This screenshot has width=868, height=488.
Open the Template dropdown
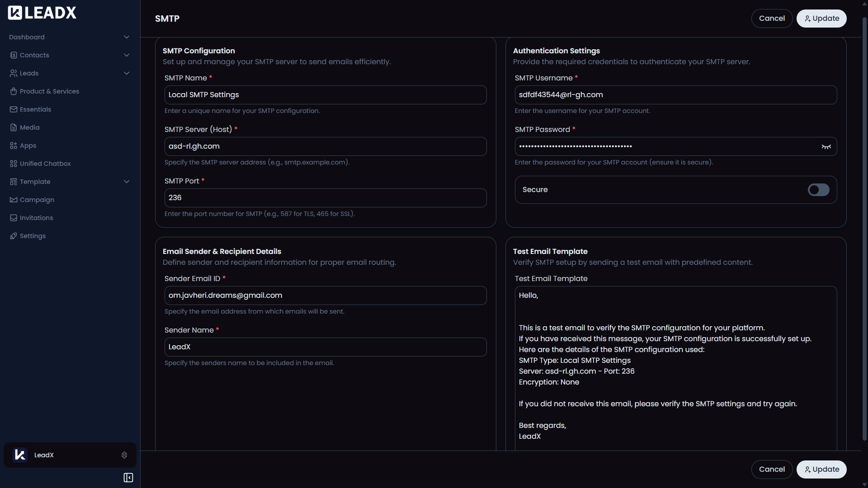click(x=127, y=181)
